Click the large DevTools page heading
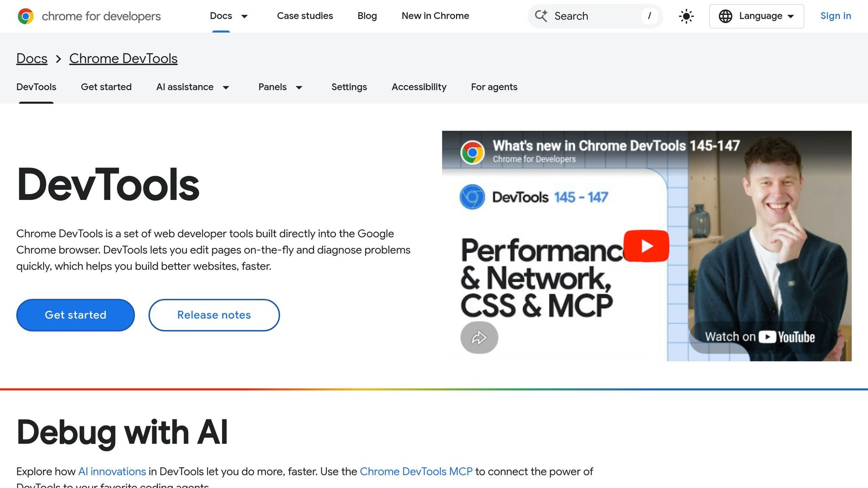Image resolution: width=868 pixels, height=488 pixels. pyautogui.click(x=108, y=185)
